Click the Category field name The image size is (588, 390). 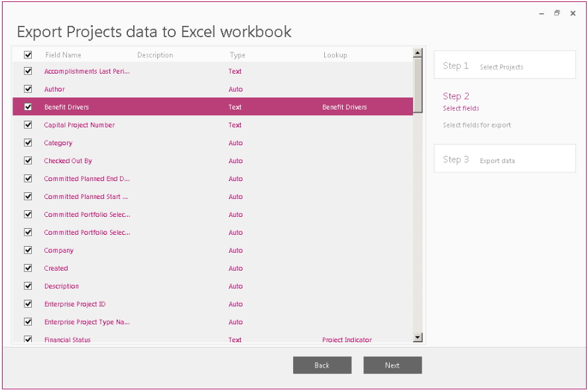(58, 143)
